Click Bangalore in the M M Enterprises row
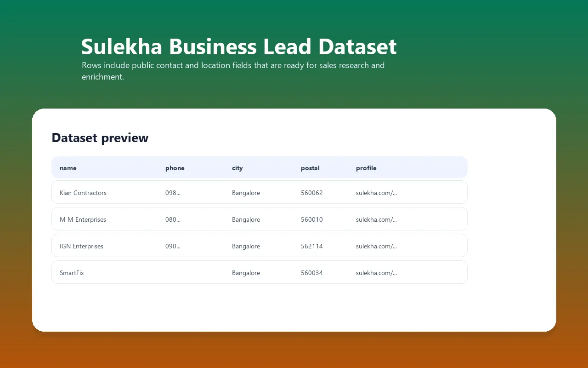Screen dimensions: 588x368 246,219
